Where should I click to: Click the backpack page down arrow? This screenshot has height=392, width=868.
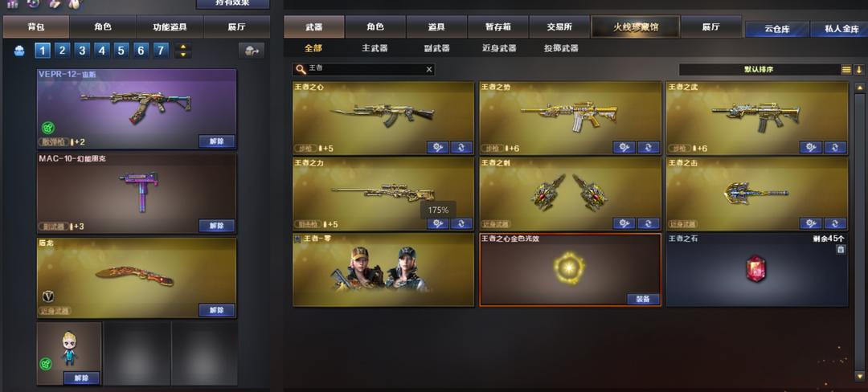click(x=182, y=55)
